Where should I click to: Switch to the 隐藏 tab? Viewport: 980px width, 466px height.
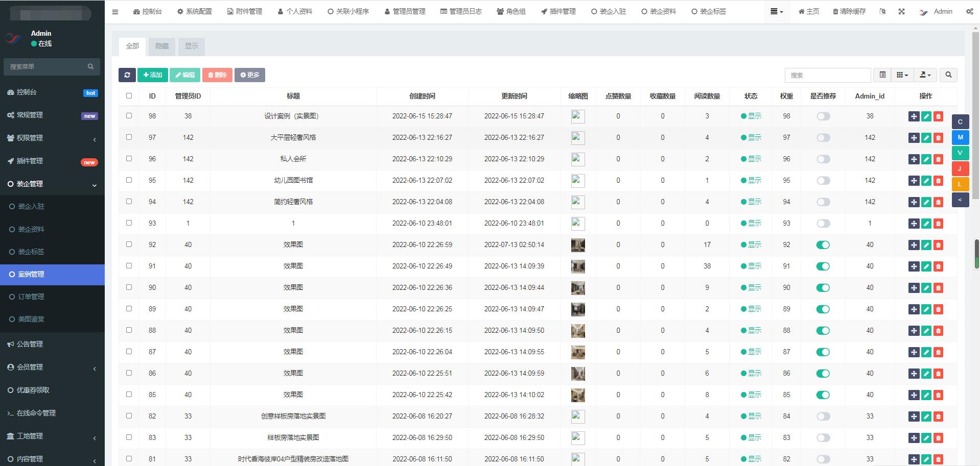click(162, 46)
